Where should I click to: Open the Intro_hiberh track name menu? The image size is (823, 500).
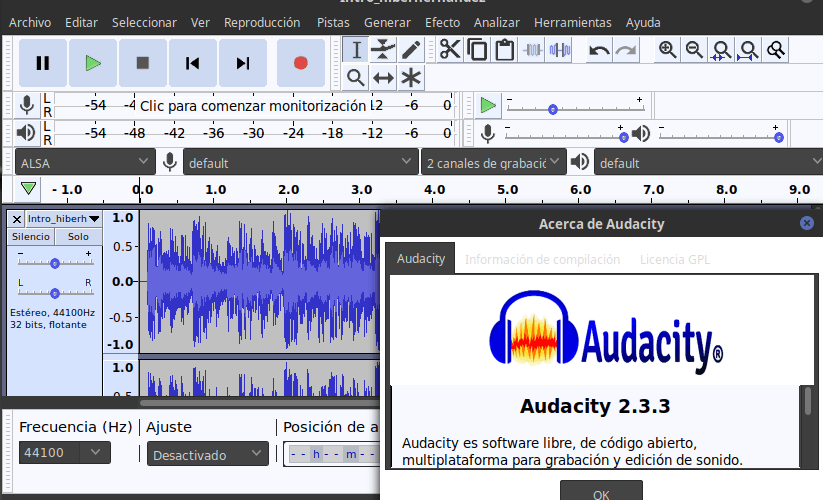pos(64,219)
